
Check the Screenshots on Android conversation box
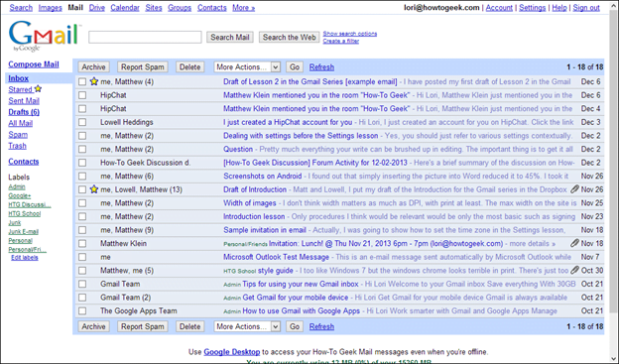pyautogui.click(x=82, y=177)
